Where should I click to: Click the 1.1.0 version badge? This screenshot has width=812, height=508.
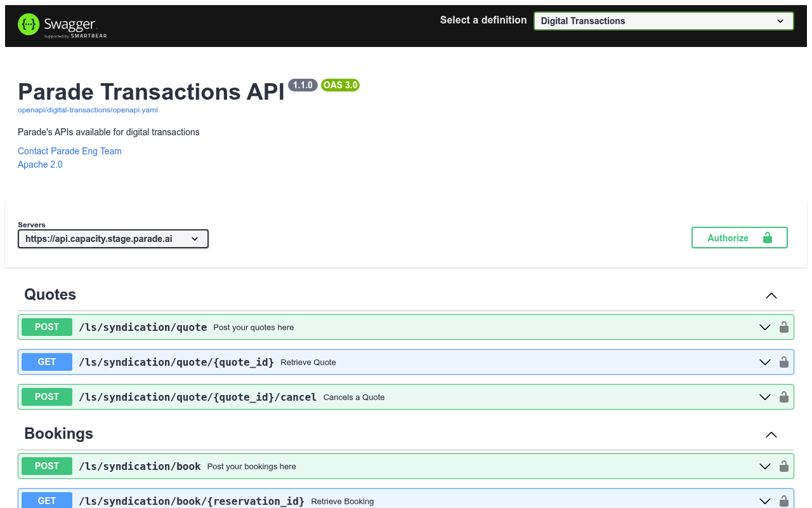click(x=303, y=85)
